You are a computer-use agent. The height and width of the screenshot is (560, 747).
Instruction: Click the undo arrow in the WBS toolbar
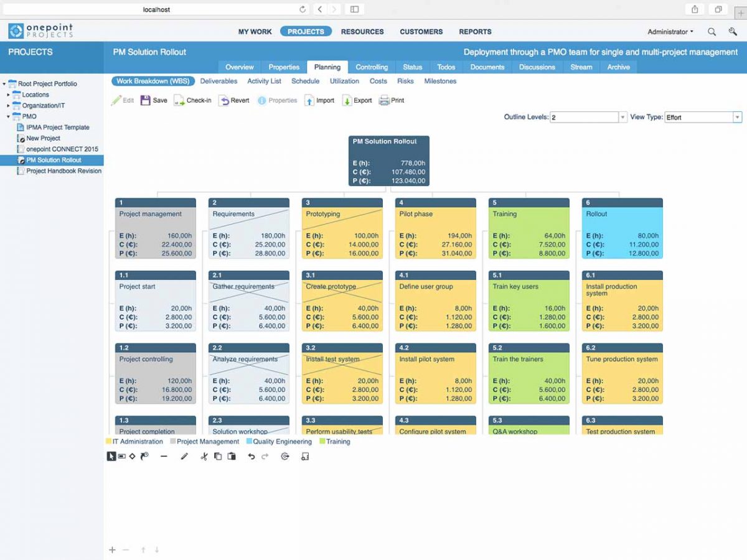pos(251,456)
